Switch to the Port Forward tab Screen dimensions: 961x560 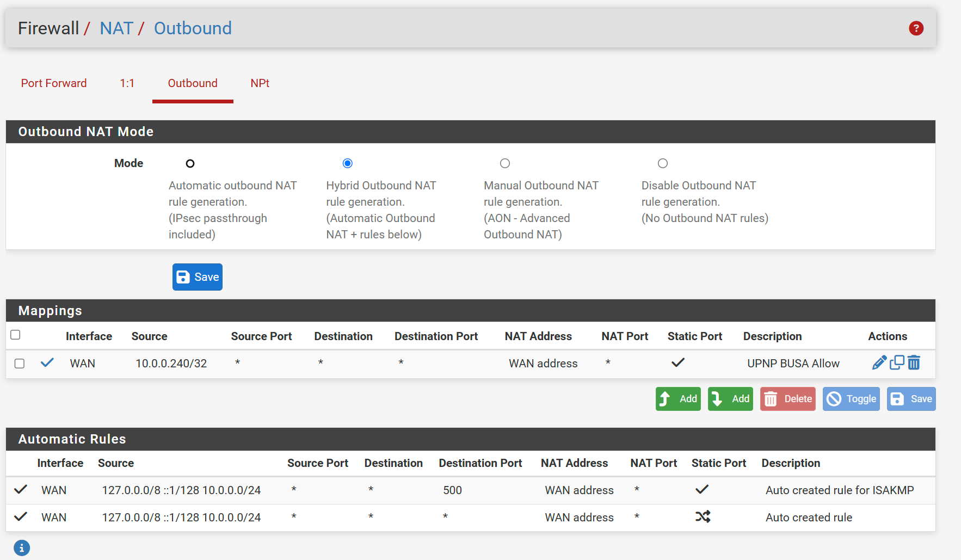pos(54,83)
